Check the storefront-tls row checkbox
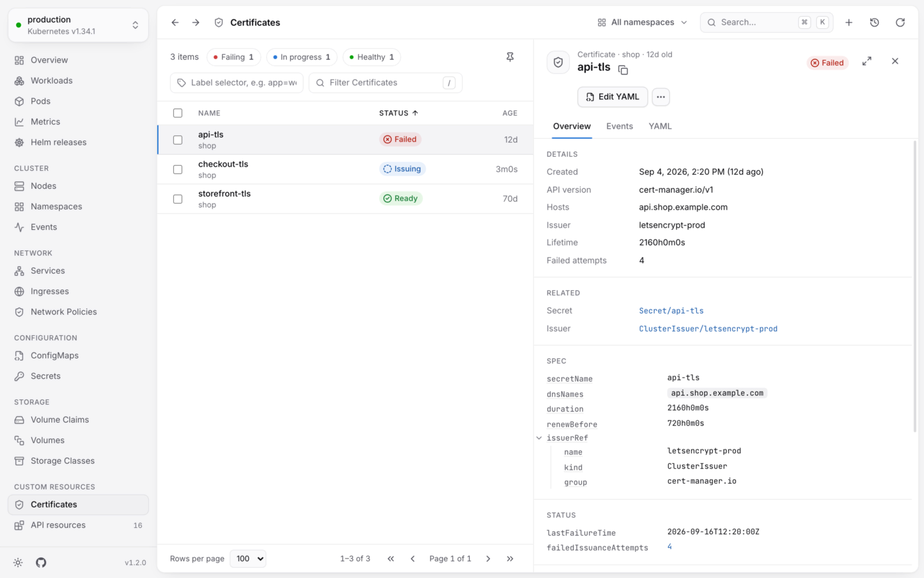Screen dimensions: 924x578 coord(178,199)
